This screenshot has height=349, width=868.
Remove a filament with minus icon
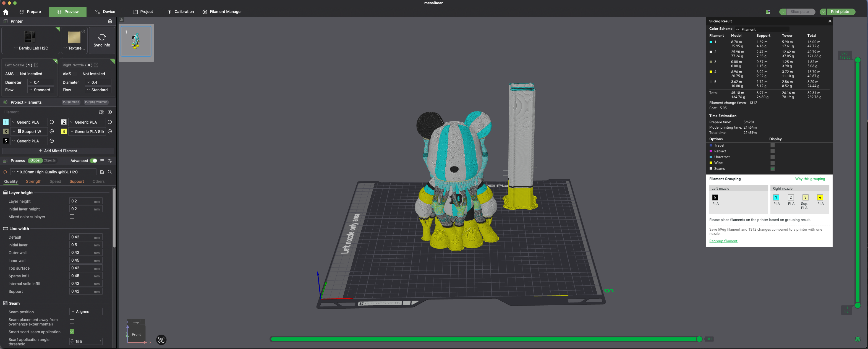(x=94, y=112)
